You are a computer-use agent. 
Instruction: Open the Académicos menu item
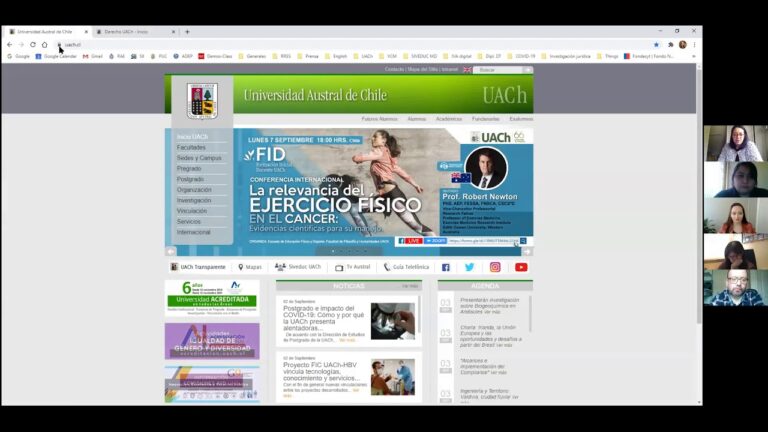coord(449,119)
